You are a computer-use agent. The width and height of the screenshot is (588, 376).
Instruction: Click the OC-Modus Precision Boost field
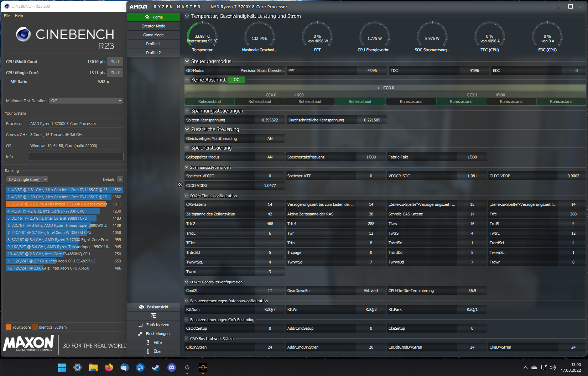tap(262, 70)
